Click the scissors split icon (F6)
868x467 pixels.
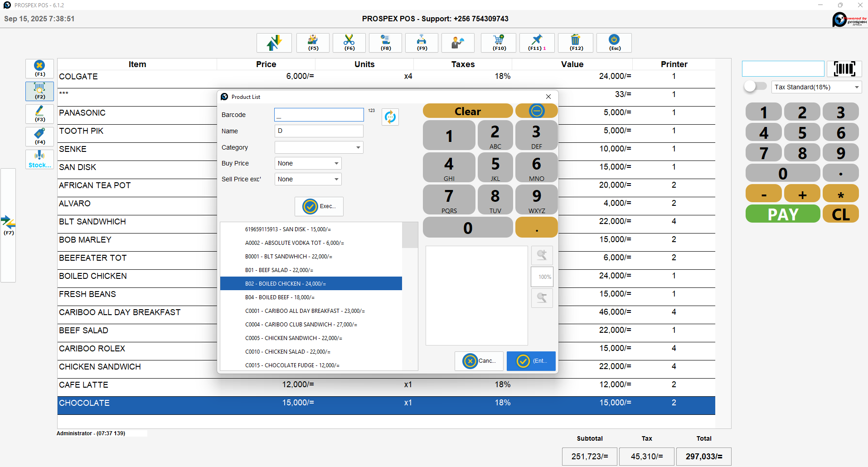[x=349, y=43]
